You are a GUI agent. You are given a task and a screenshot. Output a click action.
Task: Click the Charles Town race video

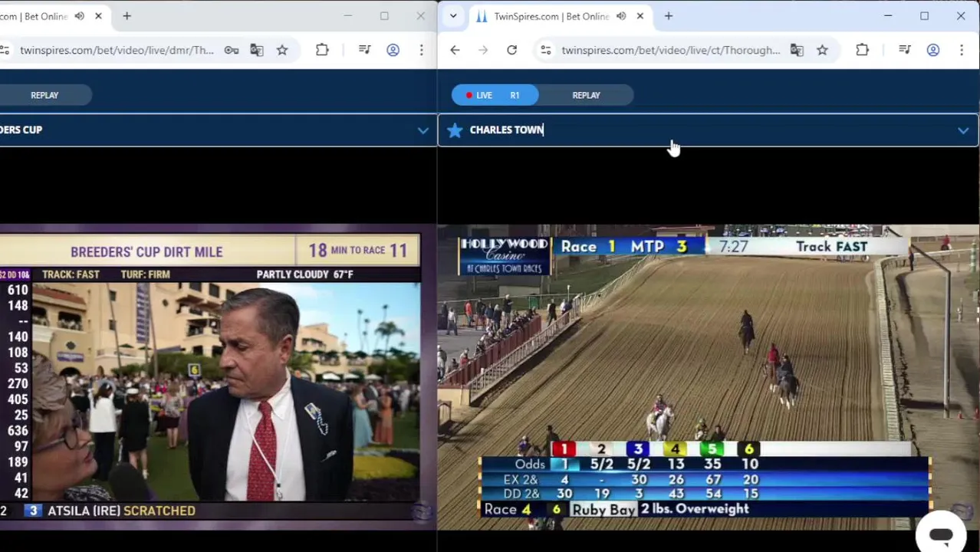pyautogui.click(x=709, y=376)
